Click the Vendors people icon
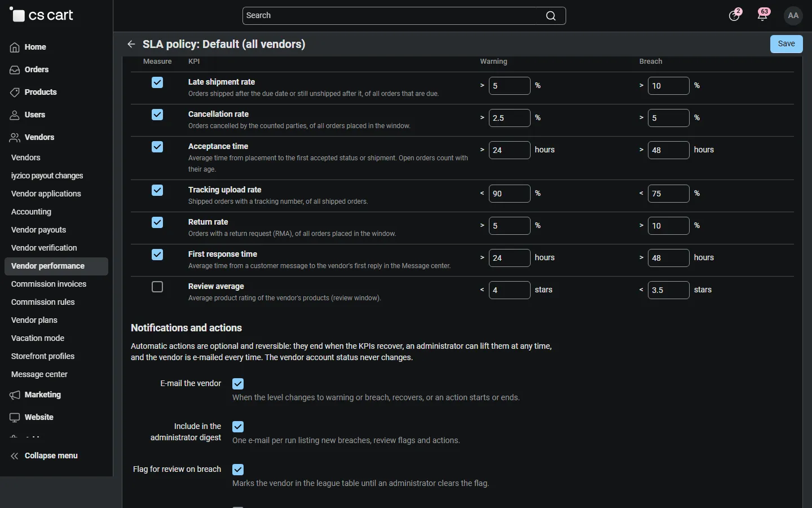 [15, 138]
